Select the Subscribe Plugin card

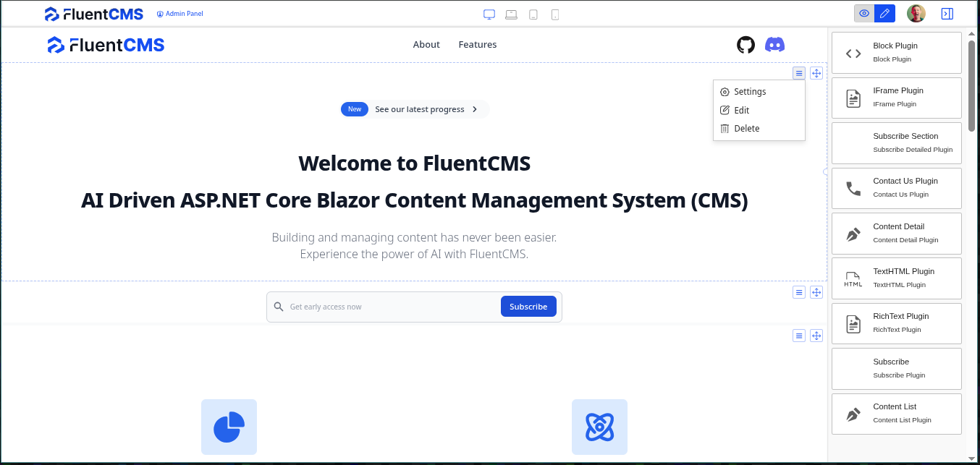click(x=897, y=368)
